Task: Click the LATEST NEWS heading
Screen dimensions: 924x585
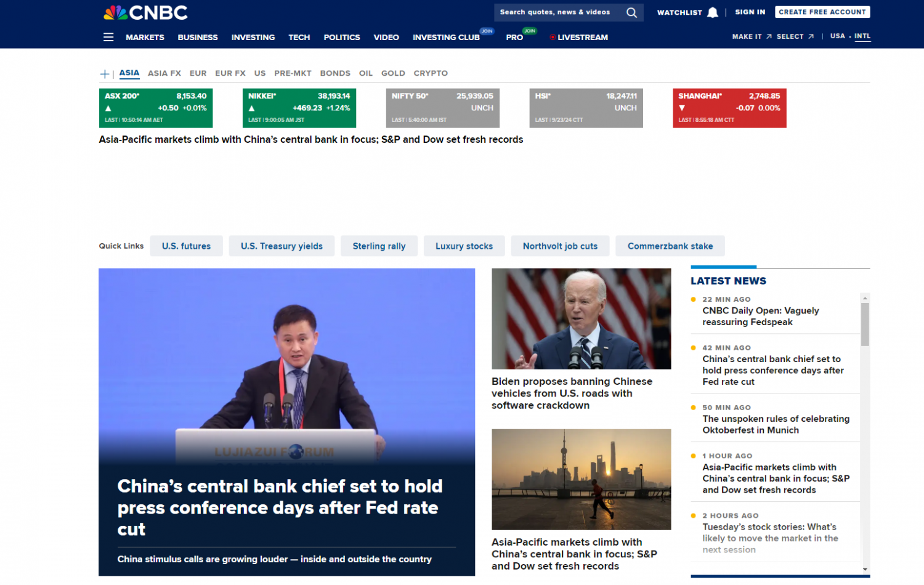Action: click(x=729, y=281)
